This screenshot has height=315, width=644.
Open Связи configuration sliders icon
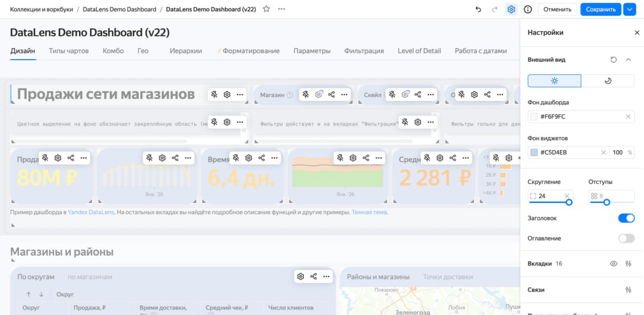(628, 290)
